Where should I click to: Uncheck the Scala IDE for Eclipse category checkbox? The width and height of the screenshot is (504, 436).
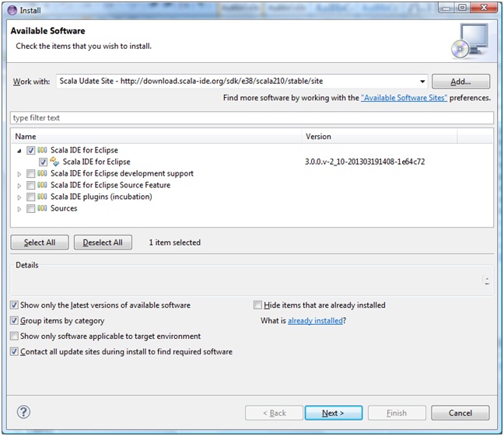point(31,150)
